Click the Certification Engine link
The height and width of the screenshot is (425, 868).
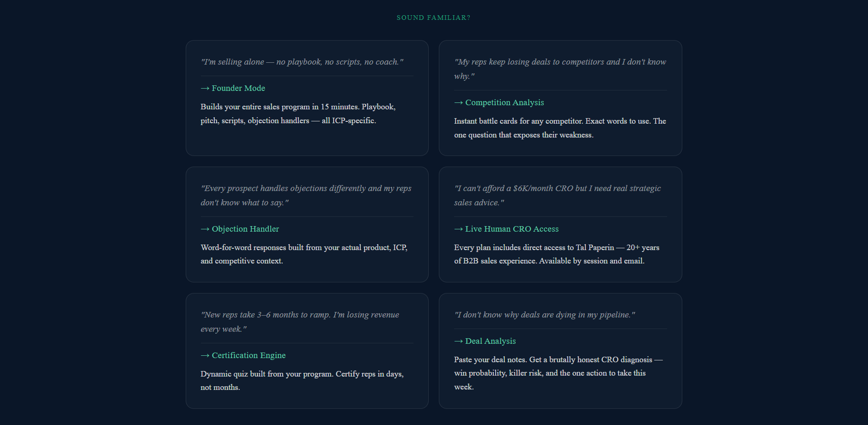click(249, 355)
